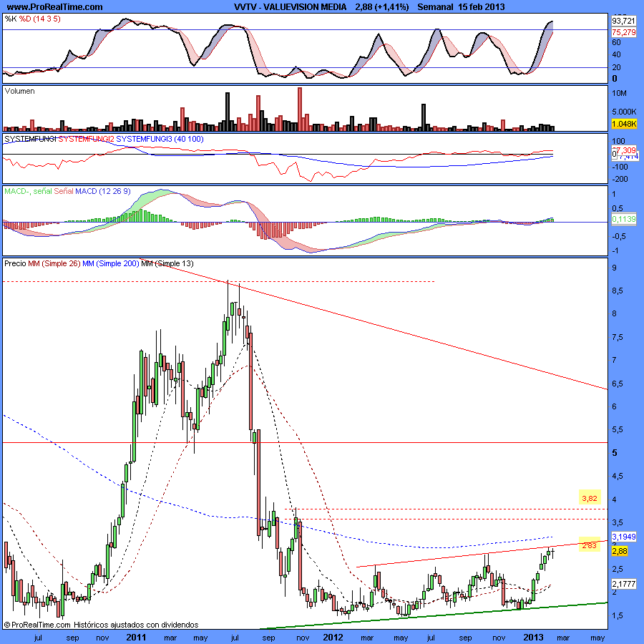This screenshot has width=644, height=644.
Task: Click the 5.000K volume axis label
Action: [x=624, y=112]
